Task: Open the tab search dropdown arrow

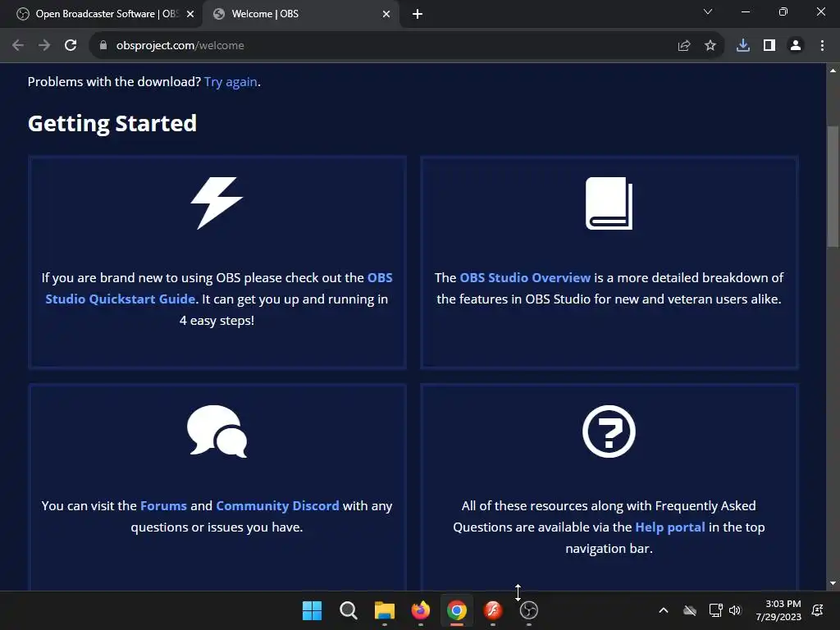Action: click(708, 11)
